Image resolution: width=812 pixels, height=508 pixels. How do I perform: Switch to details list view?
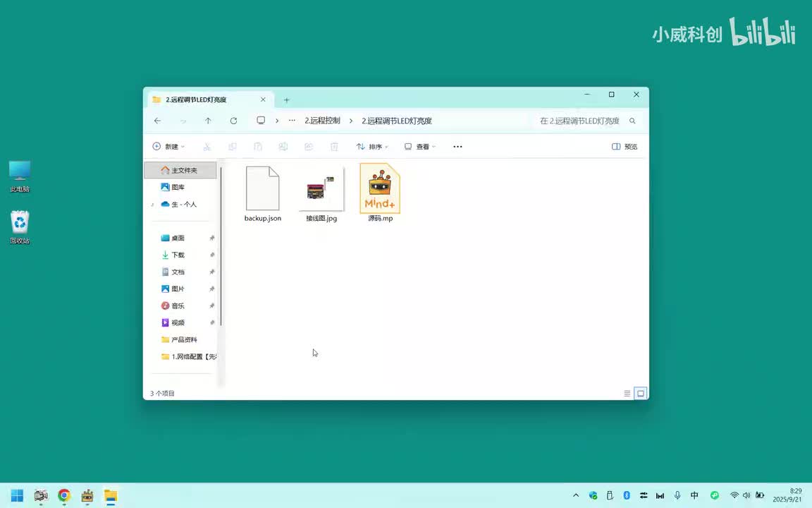[x=627, y=394]
